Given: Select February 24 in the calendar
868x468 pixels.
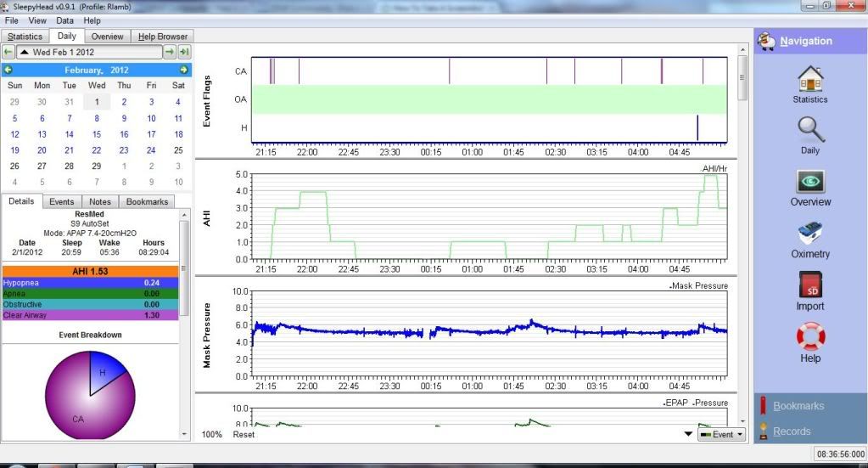Looking at the screenshot, I should point(151,150).
